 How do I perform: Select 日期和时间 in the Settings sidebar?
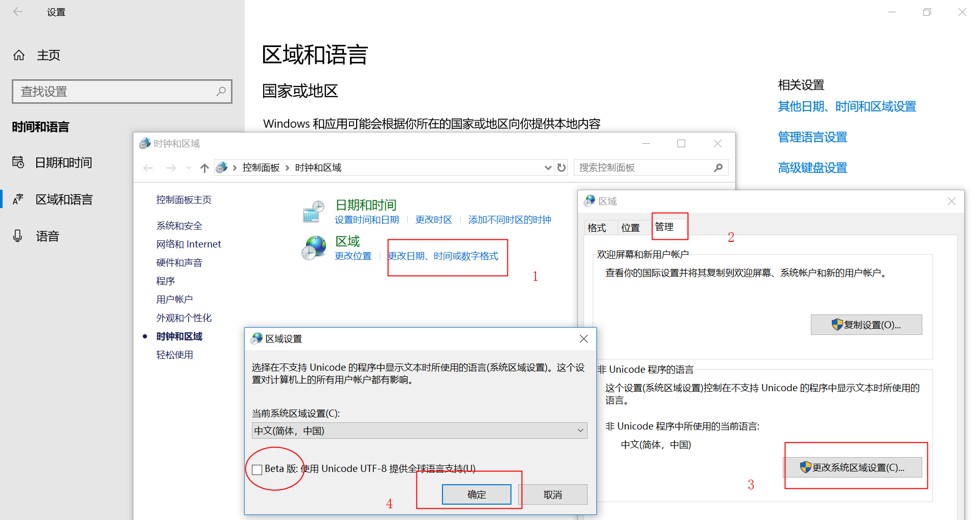pos(63,163)
